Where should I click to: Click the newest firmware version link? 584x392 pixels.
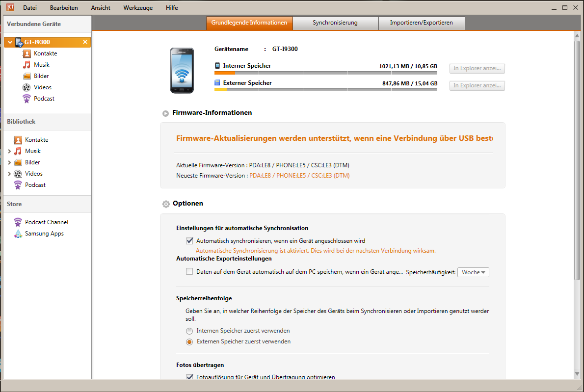[299, 176]
